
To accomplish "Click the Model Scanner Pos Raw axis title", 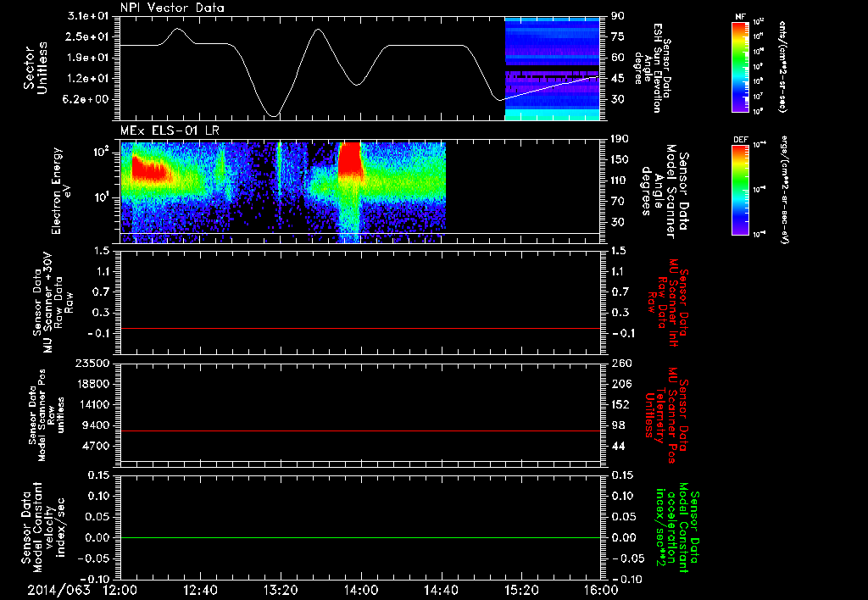I will (x=47, y=415).
